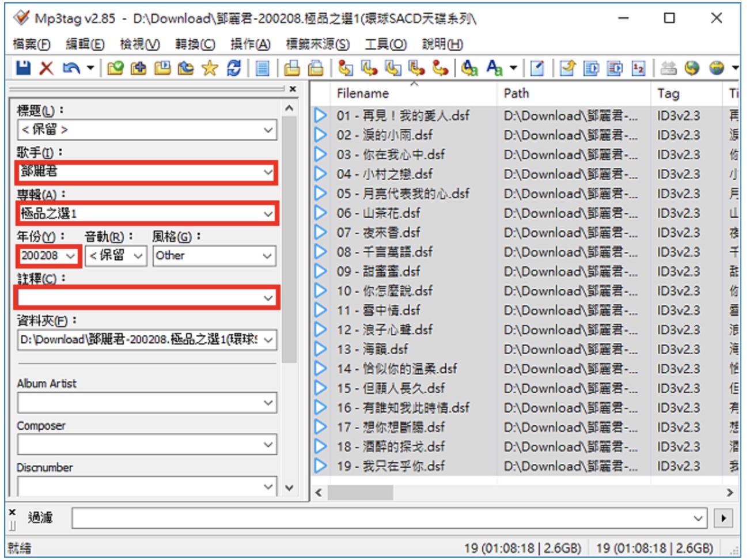Remove tags with the red X icon
Viewport: 750px width, 560px height.
[x=46, y=68]
